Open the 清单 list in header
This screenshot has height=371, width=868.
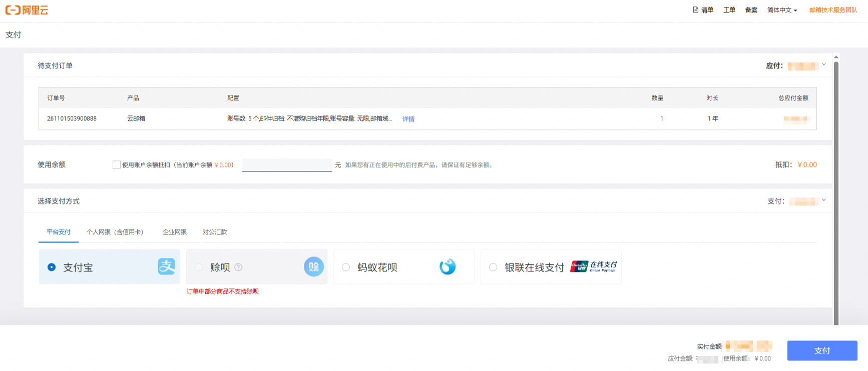pyautogui.click(x=703, y=10)
